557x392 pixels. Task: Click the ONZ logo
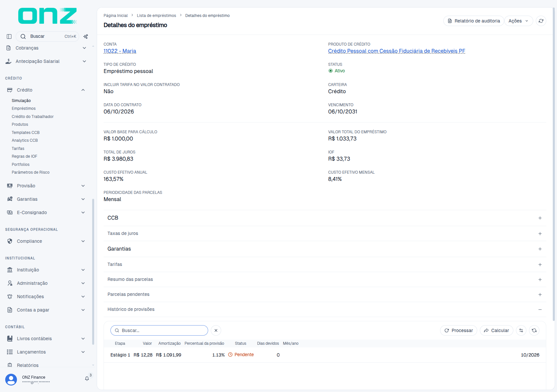[x=48, y=16]
